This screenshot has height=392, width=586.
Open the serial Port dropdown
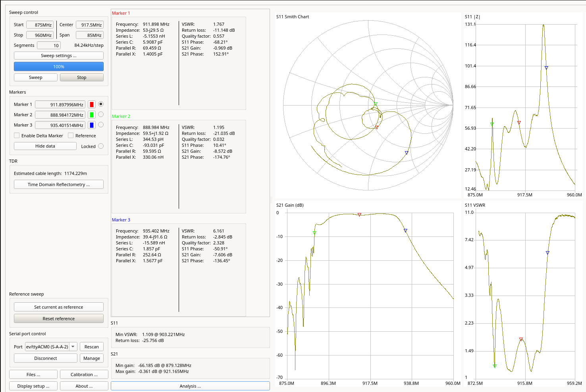tap(73, 347)
